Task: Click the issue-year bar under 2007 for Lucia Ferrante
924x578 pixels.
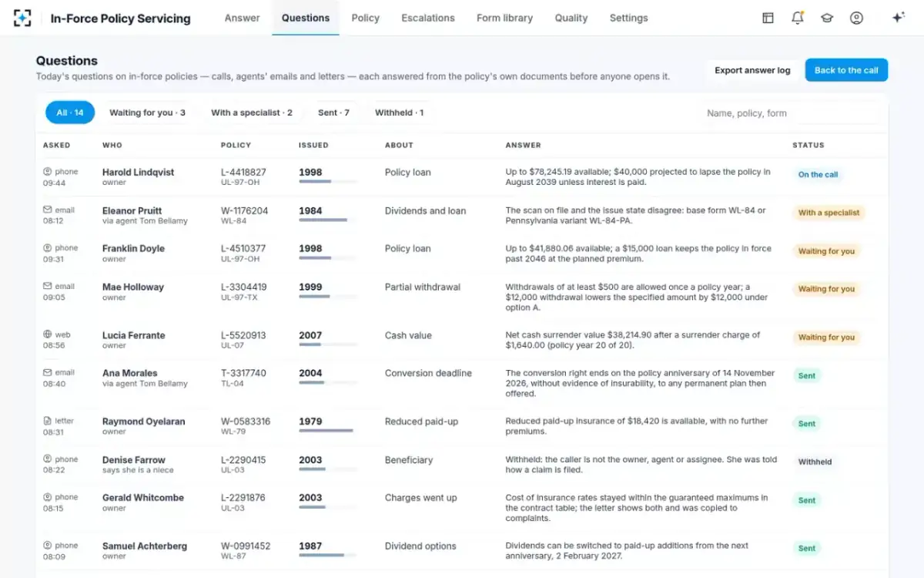Action: [x=329, y=344]
